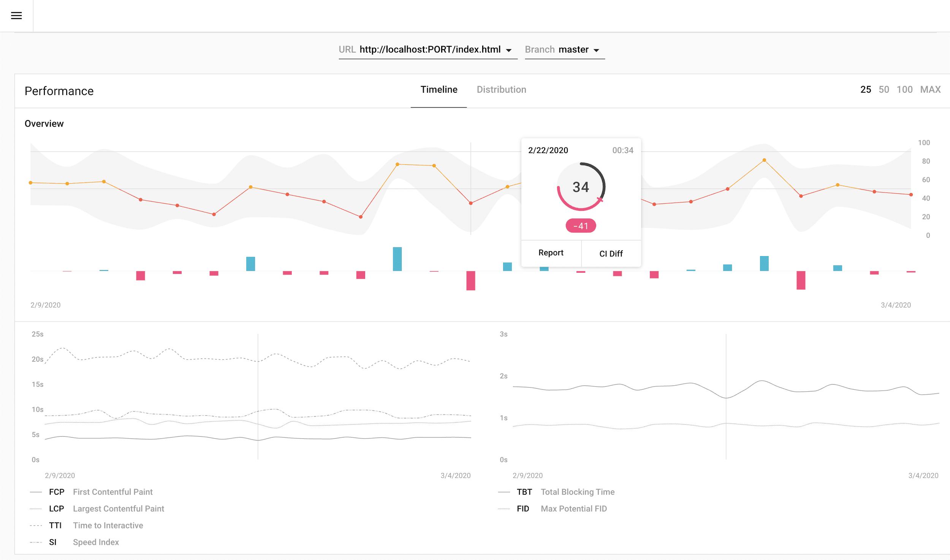Viewport: 950px width, 560px height.
Task: Click the Report button in tooltip
Action: point(551,253)
